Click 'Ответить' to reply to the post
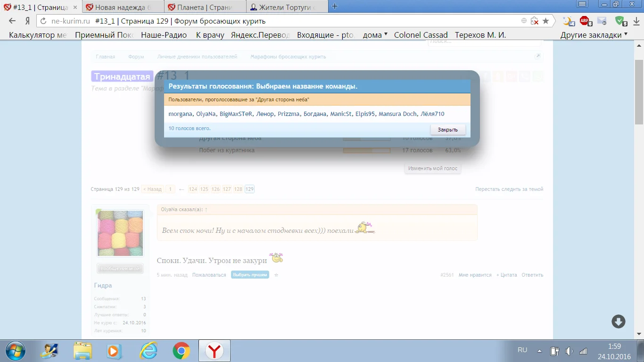This screenshot has width=644, height=362. (x=532, y=275)
